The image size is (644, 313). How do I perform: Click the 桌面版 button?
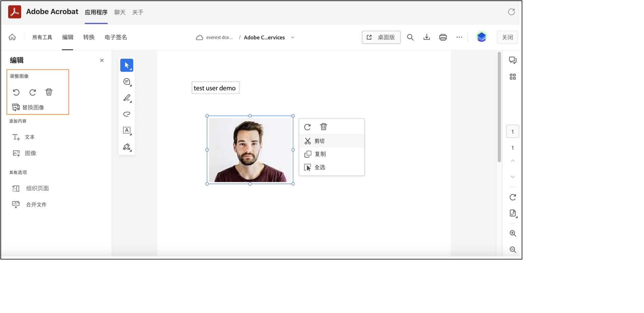point(381,37)
